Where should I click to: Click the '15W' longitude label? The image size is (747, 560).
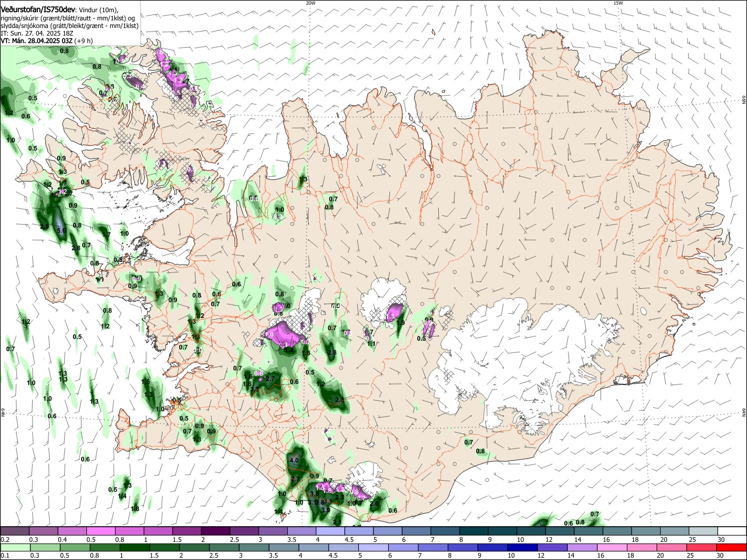[x=618, y=3]
